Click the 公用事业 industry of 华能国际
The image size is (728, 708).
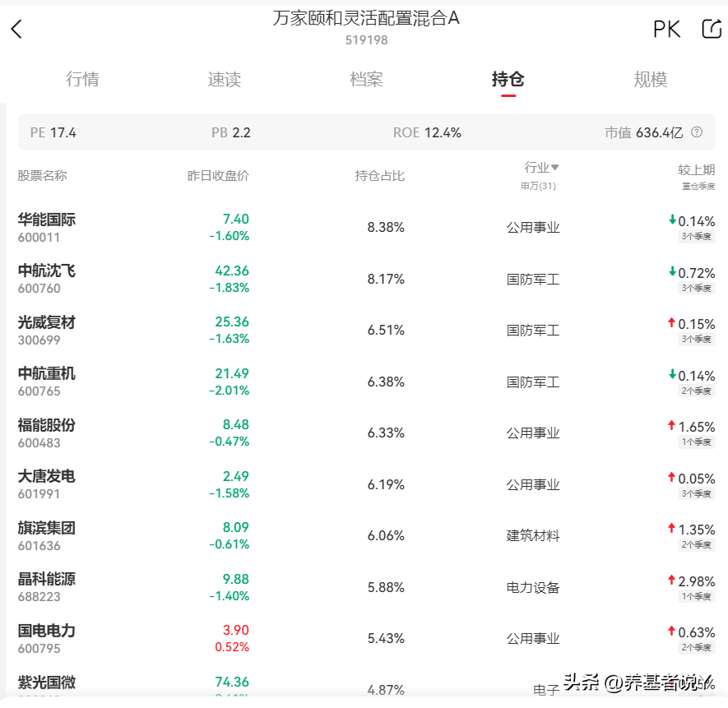pos(533,227)
